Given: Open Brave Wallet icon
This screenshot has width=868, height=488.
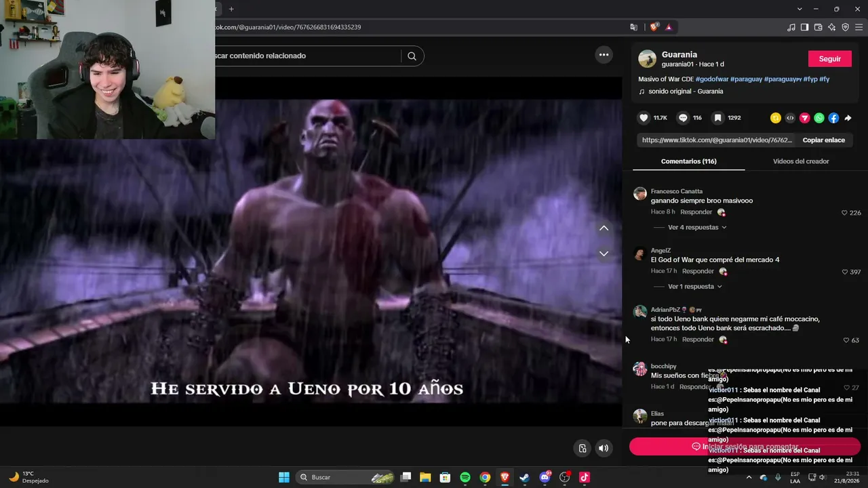Looking at the screenshot, I should pos(818,27).
